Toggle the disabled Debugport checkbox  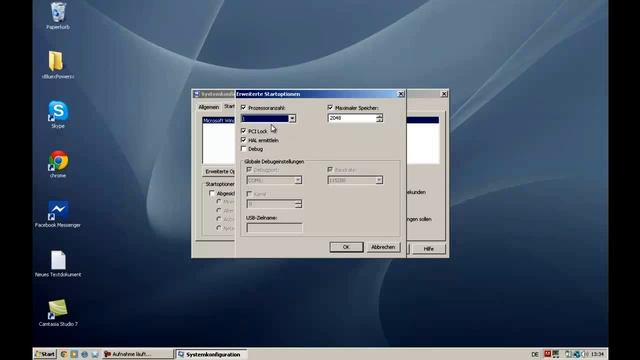pyautogui.click(x=249, y=170)
